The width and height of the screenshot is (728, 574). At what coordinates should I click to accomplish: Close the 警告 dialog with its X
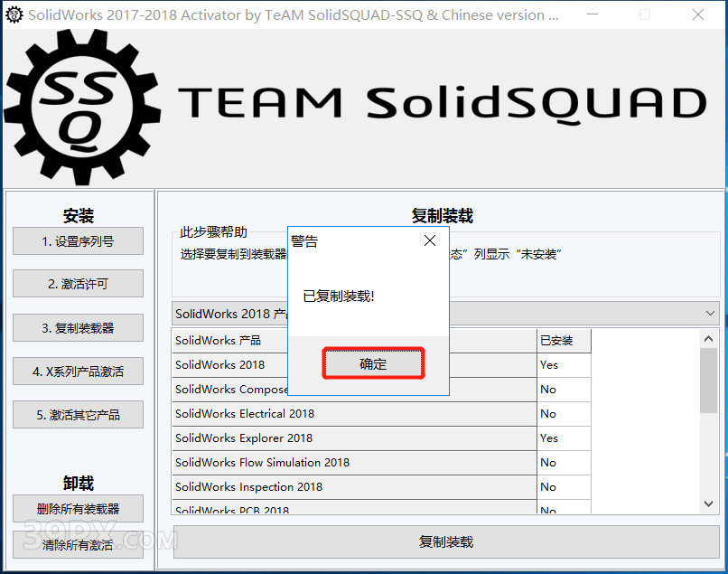pos(430,241)
